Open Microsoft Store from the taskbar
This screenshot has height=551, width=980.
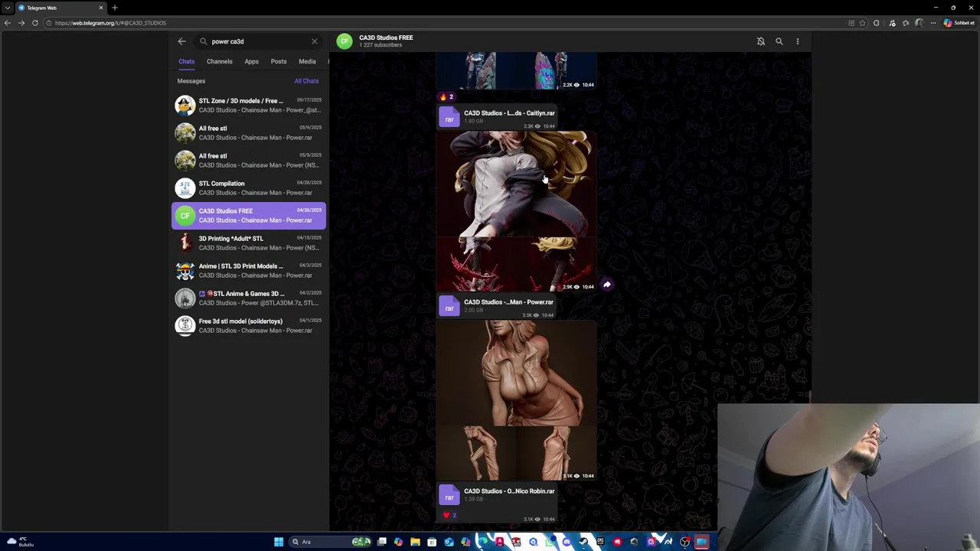coord(432,542)
